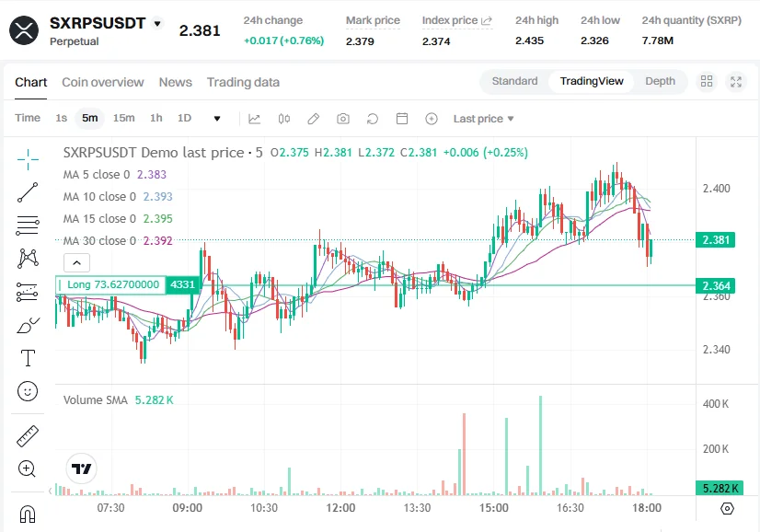Select the brush drawing tool
760x532 pixels.
click(28, 326)
